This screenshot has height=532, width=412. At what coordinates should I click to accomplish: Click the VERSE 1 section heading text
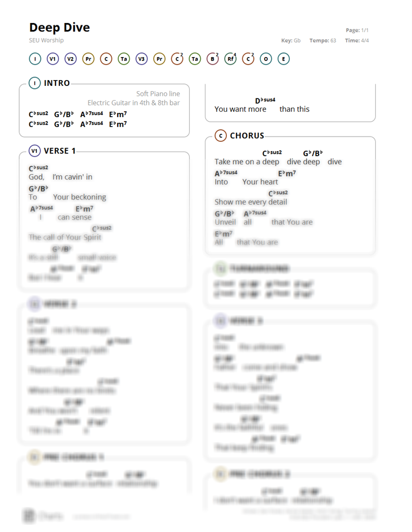pyautogui.click(x=59, y=151)
